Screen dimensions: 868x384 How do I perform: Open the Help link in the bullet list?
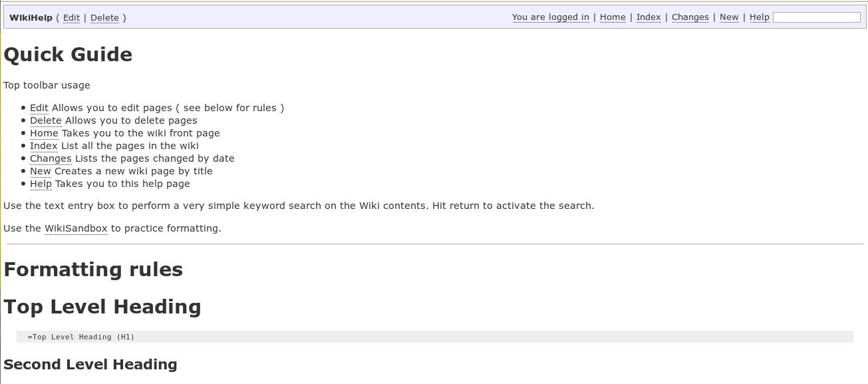40,184
